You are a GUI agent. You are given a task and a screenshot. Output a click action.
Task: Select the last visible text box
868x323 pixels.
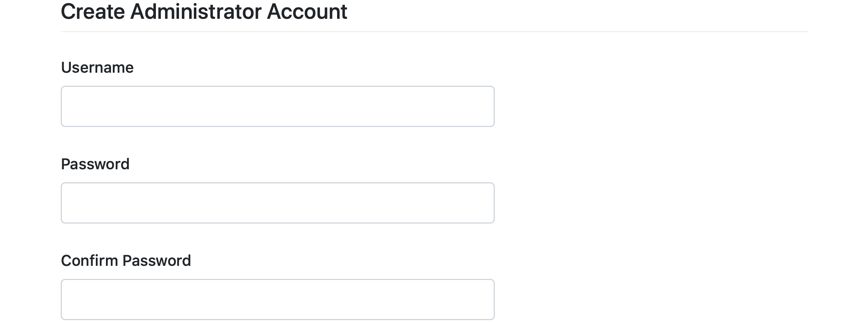277,299
